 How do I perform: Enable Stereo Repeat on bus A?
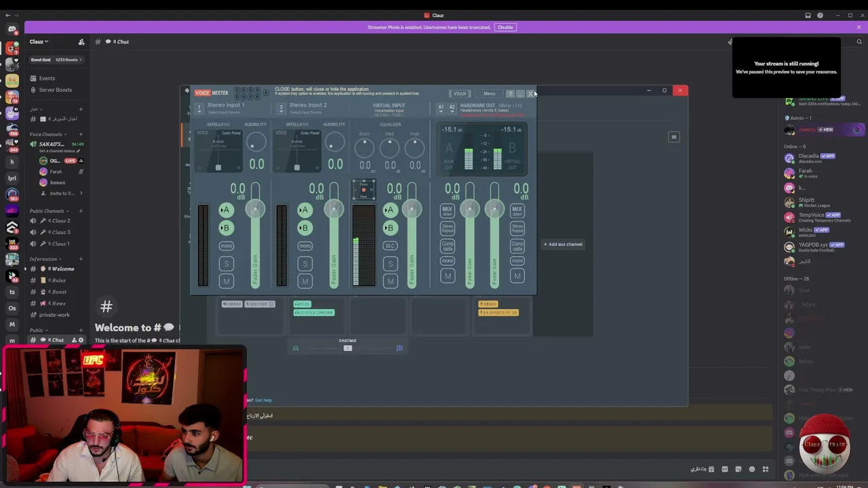(x=448, y=228)
